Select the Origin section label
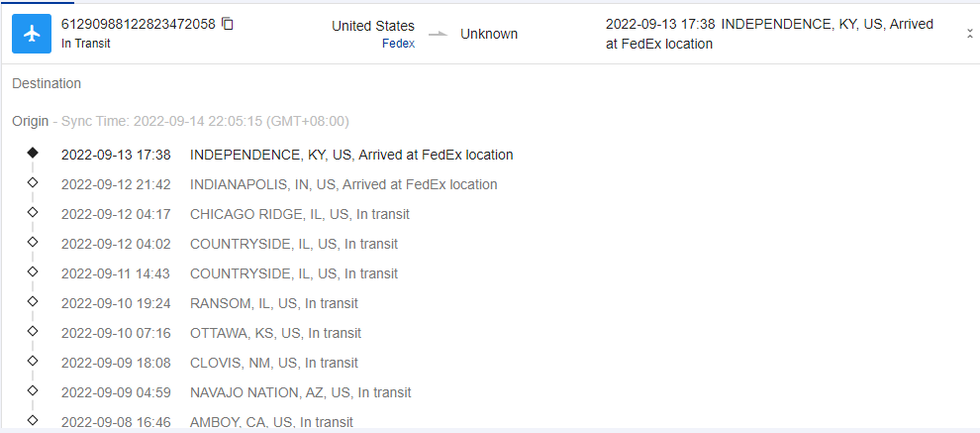 coord(30,121)
